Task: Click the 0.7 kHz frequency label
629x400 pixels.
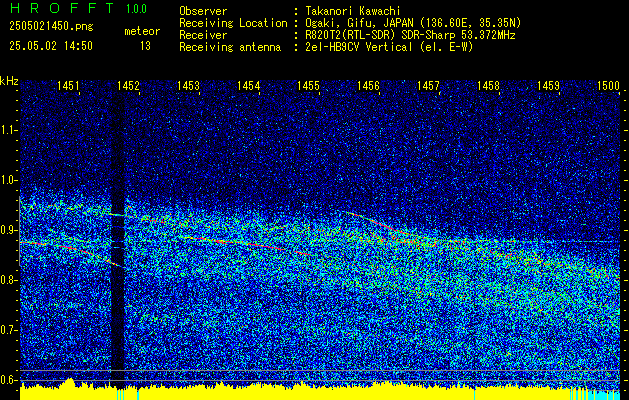Action: click(8, 330)
